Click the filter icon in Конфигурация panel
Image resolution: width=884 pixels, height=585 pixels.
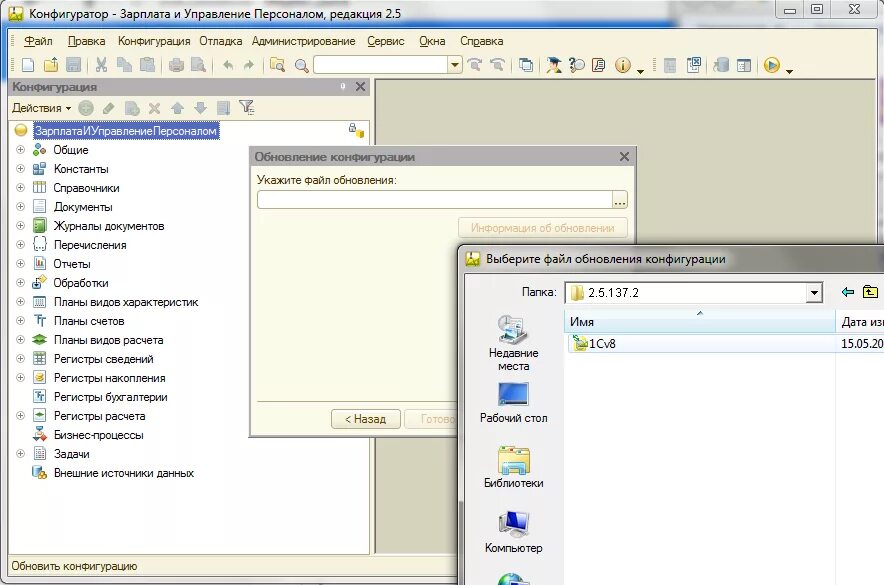tap(246, 107)
